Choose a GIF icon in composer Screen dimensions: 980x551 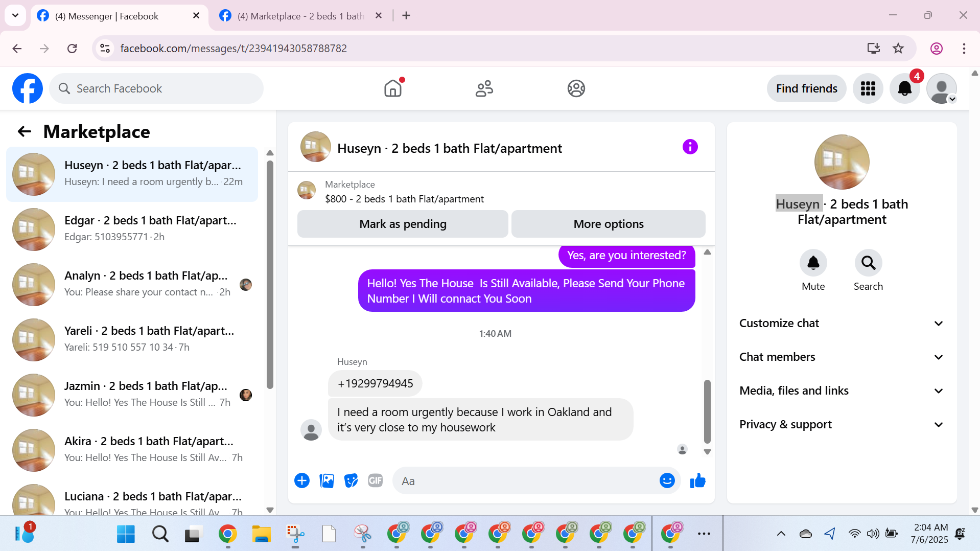click(x=376, y=480)
